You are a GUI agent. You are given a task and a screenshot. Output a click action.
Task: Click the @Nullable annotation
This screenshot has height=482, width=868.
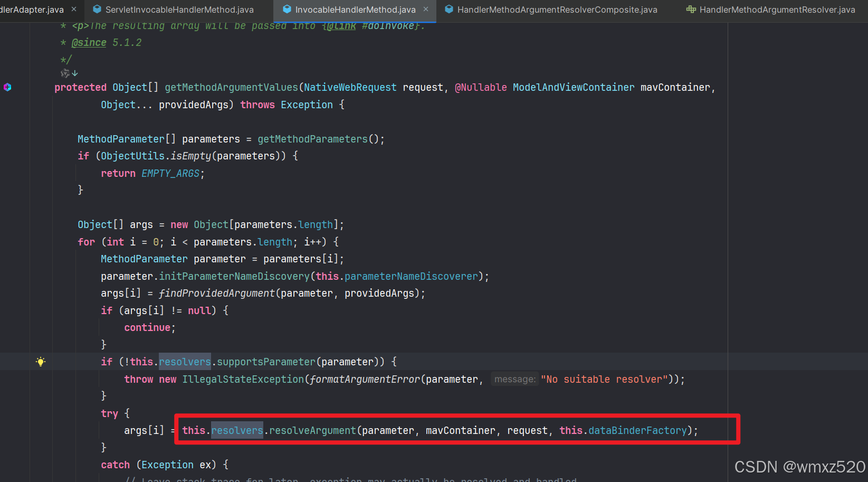[x=481, y=87]
